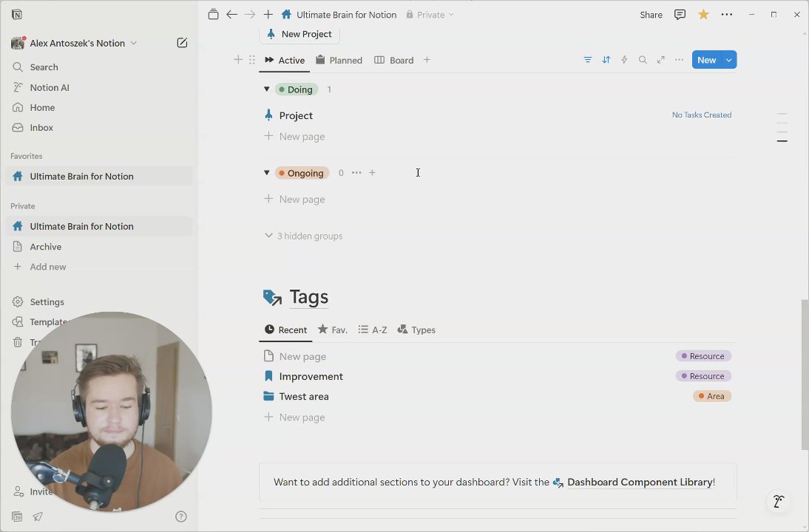Image resolution: width=809 pixels, height=532 pixels.
Task: Switch to the Active view tab
Action: click(x=284, y=61)
